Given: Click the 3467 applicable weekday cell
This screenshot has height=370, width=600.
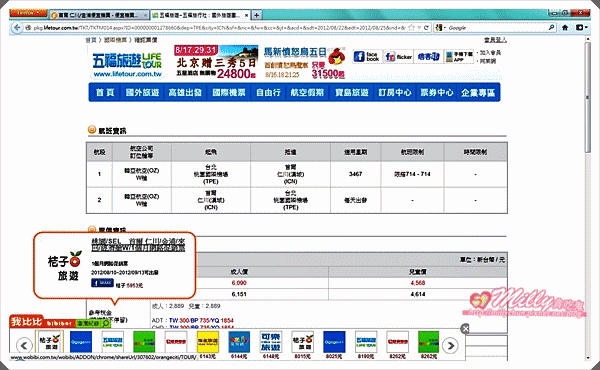Looking at the screenshot, I should [355, 174].
